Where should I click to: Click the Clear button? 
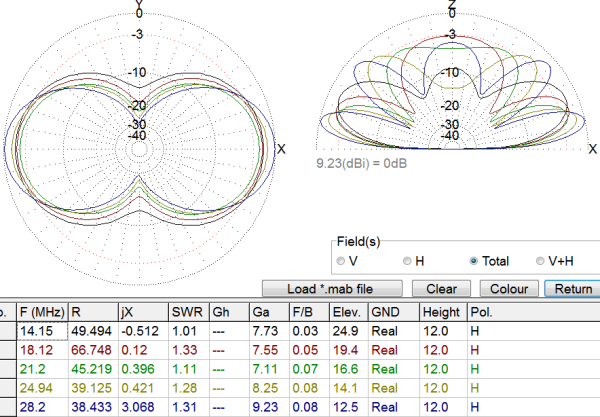click(441, 289)
